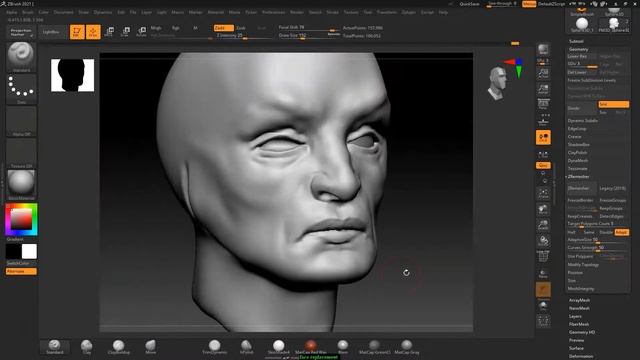The image size is (640, 360).
Task: Click the Zoom3D icon in right shelf
Action: click(x=543, y=225)
